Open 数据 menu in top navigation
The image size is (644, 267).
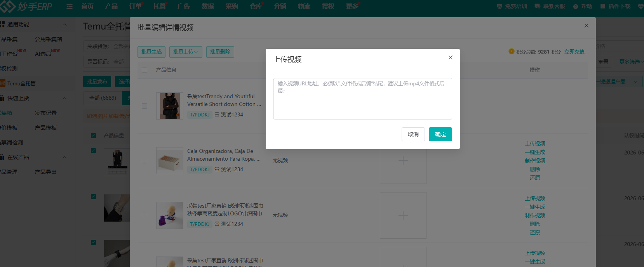pyautogui.click(x=208, y=6)
